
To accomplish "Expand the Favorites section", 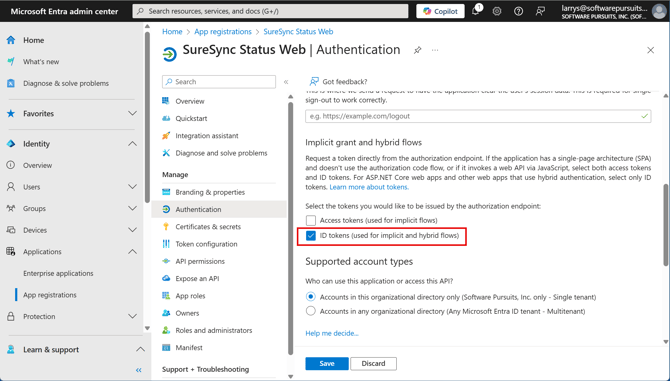I will point(132,114).
